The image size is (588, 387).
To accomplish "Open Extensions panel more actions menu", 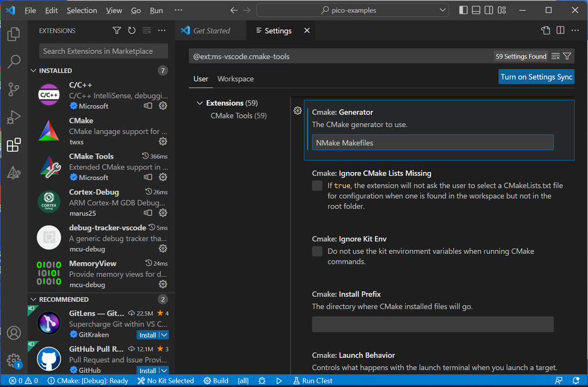I will click(x=161, y=31).
